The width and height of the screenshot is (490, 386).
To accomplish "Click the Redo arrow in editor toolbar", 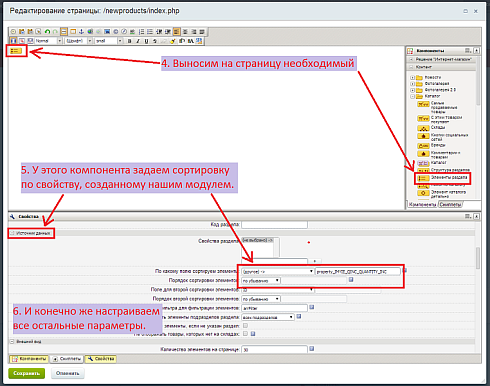I will pyautogui.click(x=55, y=32).
